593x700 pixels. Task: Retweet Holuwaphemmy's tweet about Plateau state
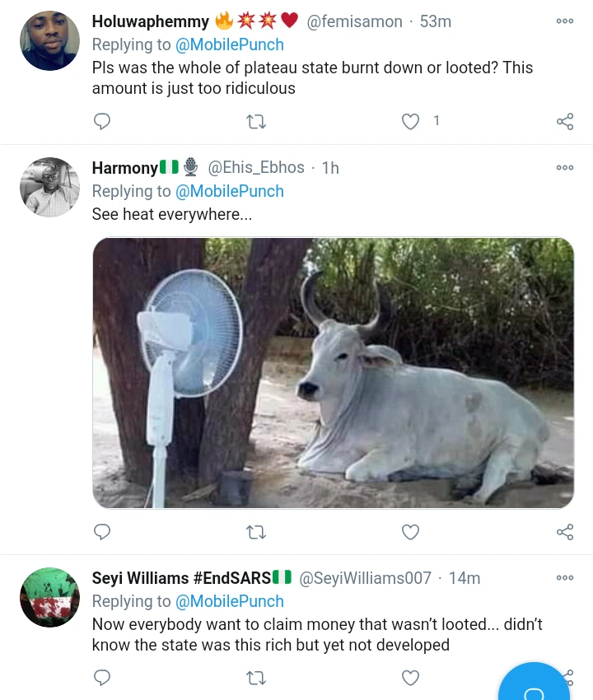pyautogui.click(x=256, y=122)
